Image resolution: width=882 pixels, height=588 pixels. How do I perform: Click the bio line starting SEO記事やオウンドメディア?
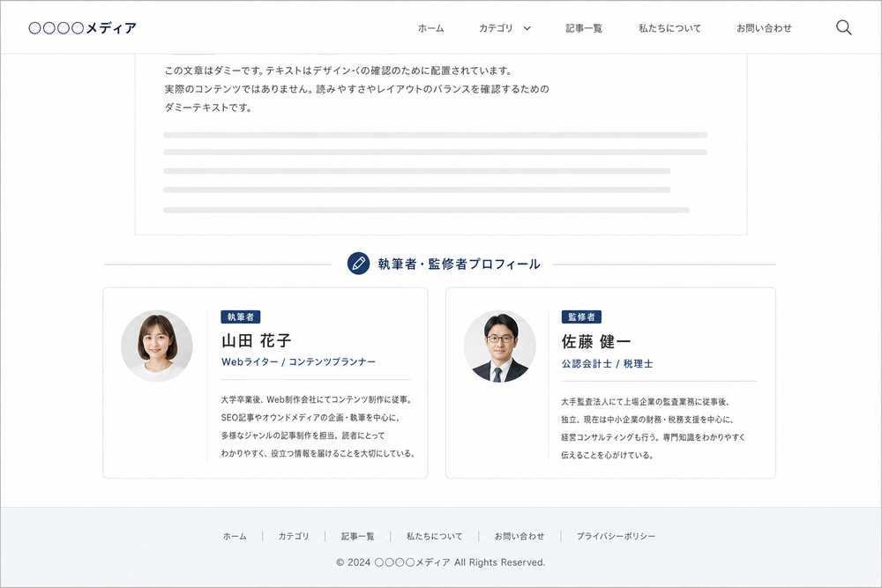310,418
